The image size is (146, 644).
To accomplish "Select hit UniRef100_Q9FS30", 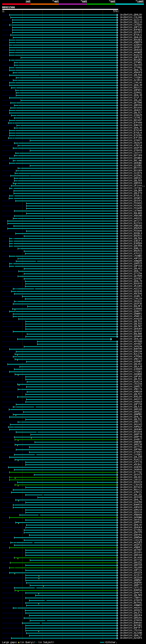I will tap(131, 27).
